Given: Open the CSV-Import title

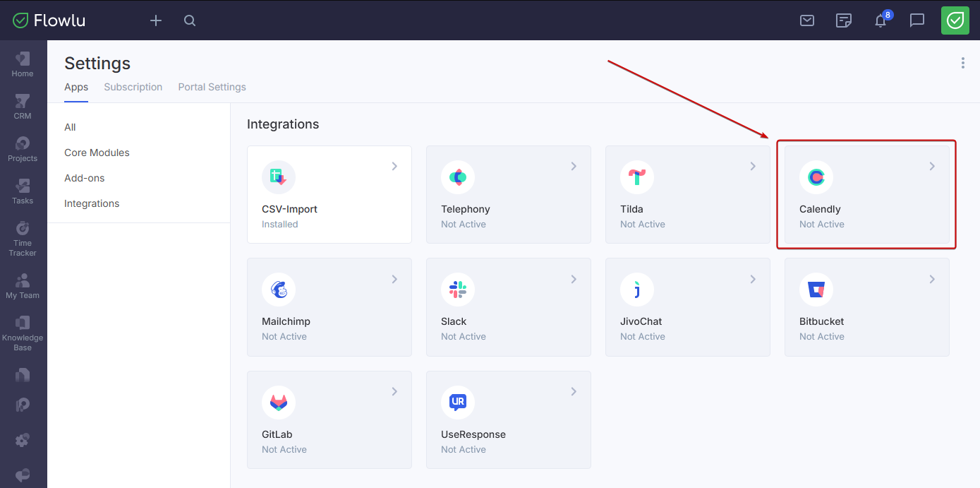Looking at the screenshot, I should tap(289, 209).
